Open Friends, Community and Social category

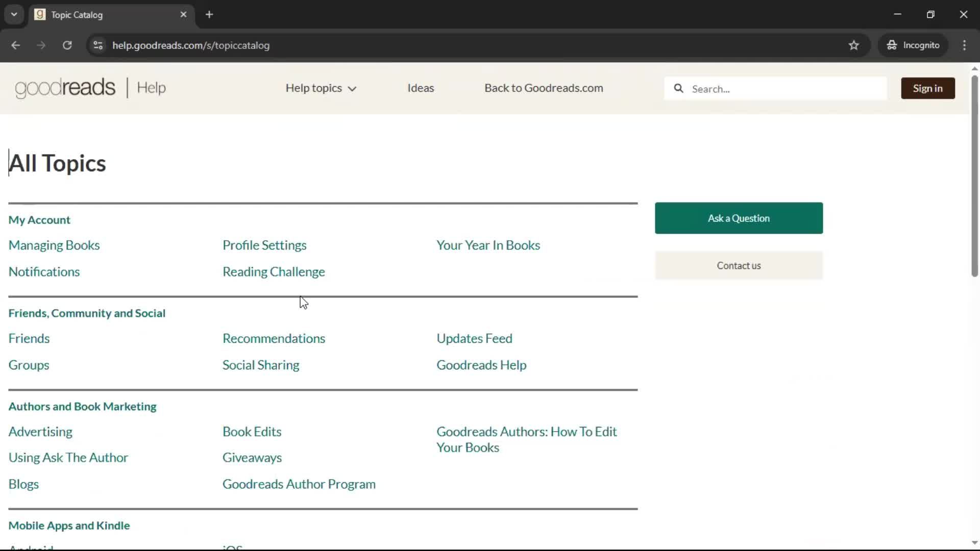[87, 313]
